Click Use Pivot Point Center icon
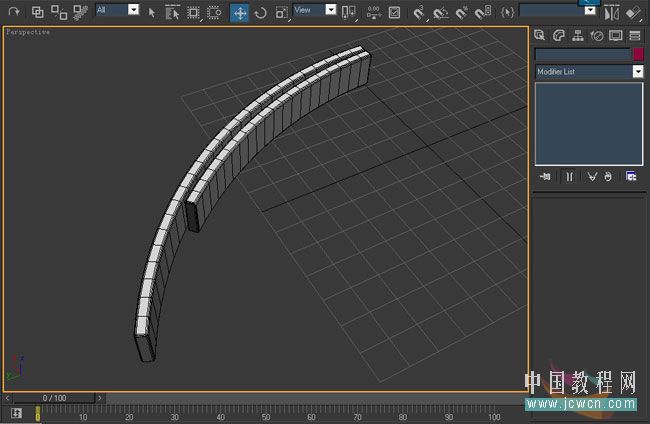The height and width of the screenshot is (424, 650). pyautogui.click(x=349, y=13)
